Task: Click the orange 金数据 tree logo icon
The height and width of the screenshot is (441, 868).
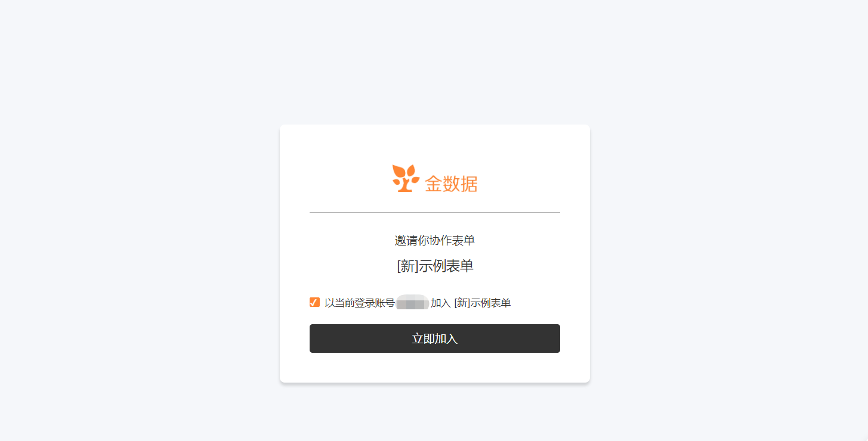Action: (406, 178)
